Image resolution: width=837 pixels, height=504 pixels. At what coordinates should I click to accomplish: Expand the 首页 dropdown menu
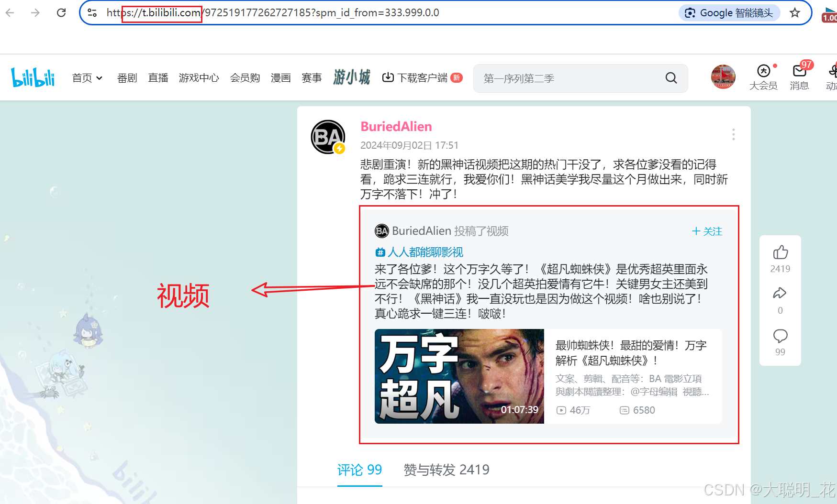coord(87,78)
